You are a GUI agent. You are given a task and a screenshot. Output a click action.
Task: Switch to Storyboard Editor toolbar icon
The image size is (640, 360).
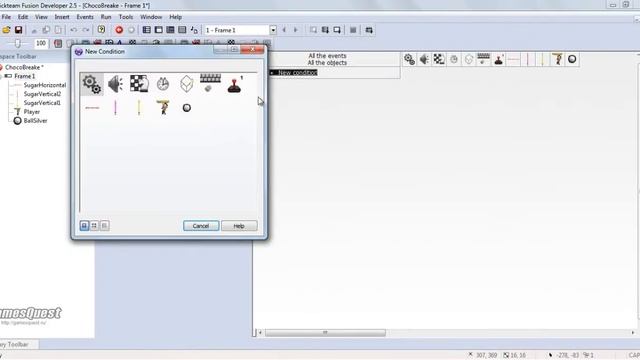point(147,30)
